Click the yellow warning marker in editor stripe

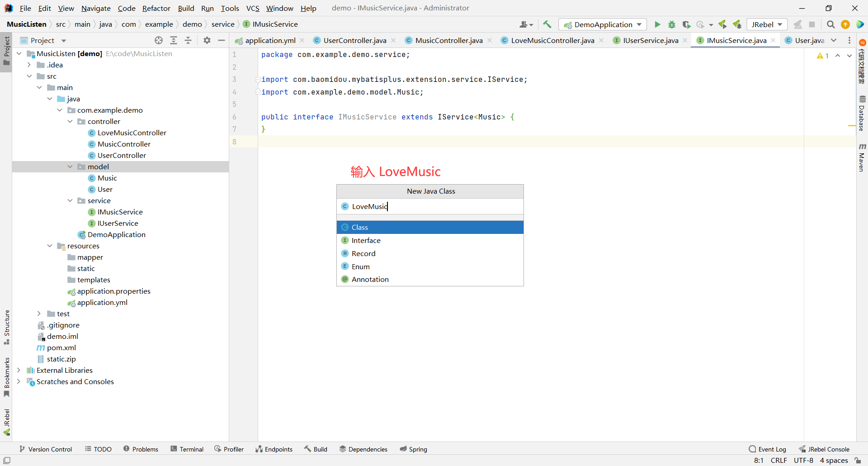[x=852, y=125]
